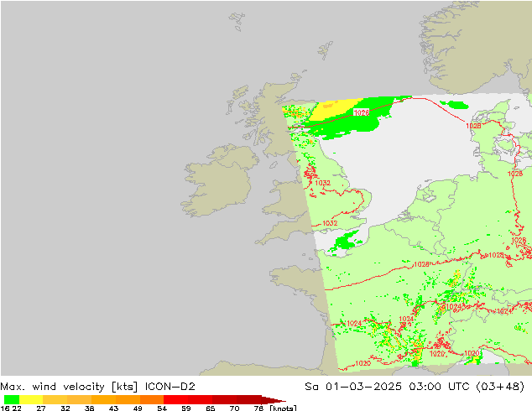The image size is (532, 411).
Task: Click the '(03+48)' forecast offset text
Action: [x=500, y=387]
